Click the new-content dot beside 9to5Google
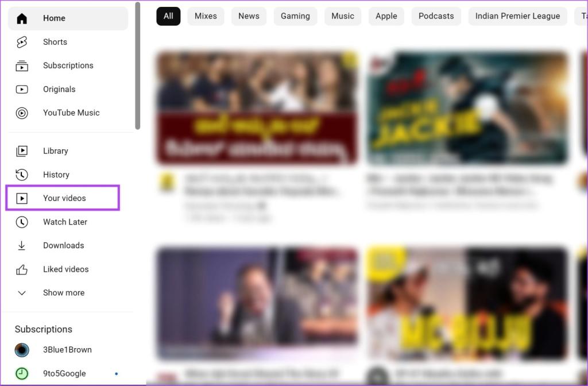 click(x=116, y=373)
